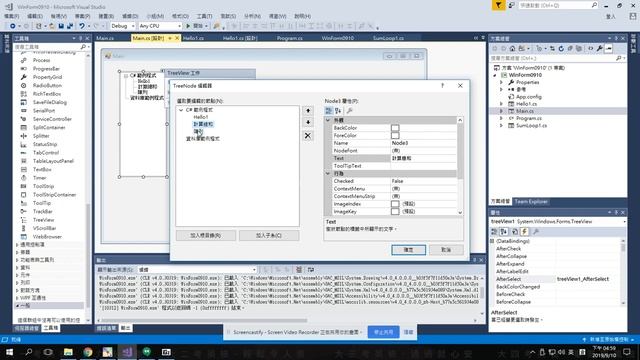Open Chrome from the Windows taskbar
Viewport: 640px width, 360px height.
[x=88, y=351]
